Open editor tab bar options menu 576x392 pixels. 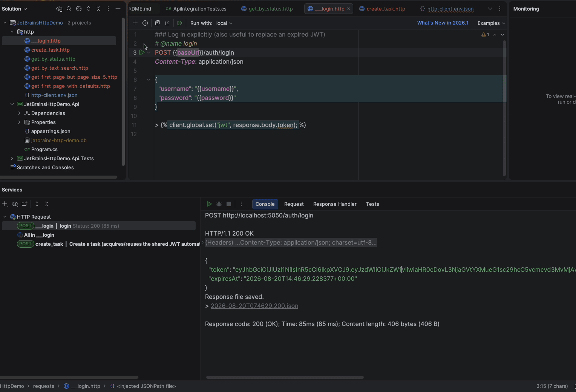pyautogui.click(x=500, y=9)
